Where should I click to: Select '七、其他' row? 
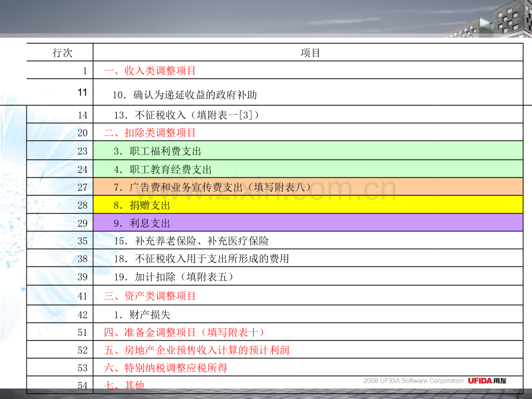click(308, 385)
